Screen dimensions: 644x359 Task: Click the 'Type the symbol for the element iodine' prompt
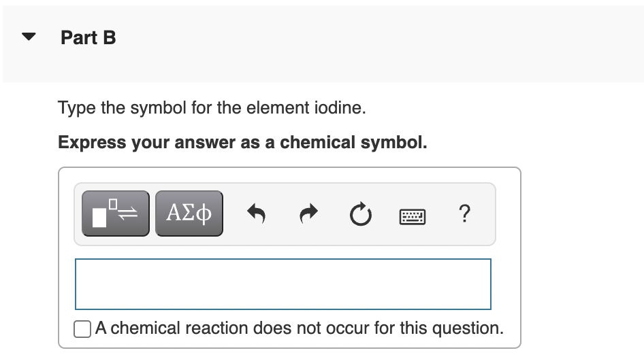pos(212,108)
